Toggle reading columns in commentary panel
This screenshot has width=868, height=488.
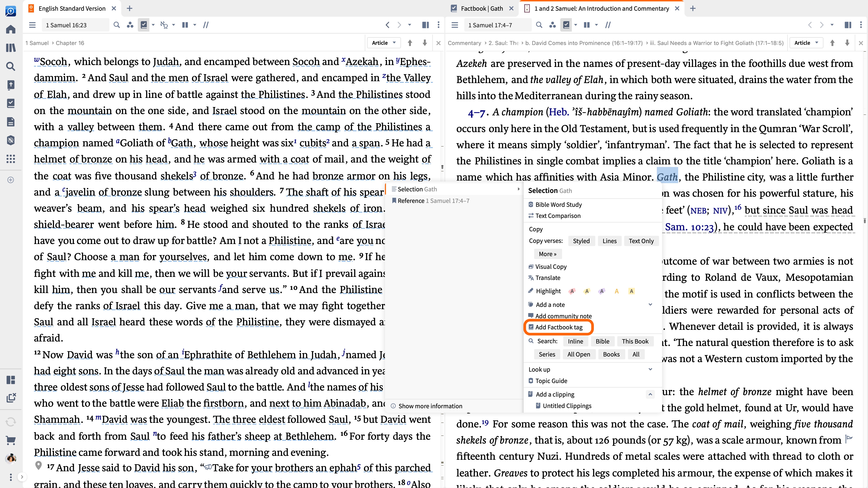[587, 25]
